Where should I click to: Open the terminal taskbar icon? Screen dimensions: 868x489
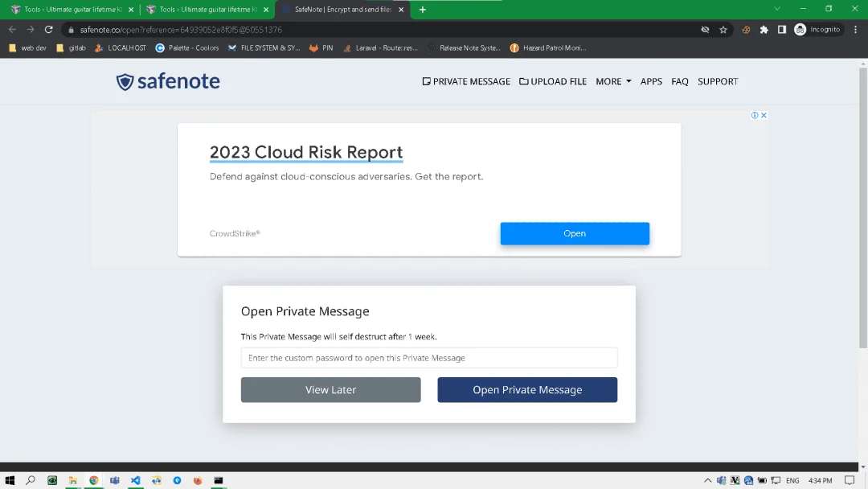(219, 480)
